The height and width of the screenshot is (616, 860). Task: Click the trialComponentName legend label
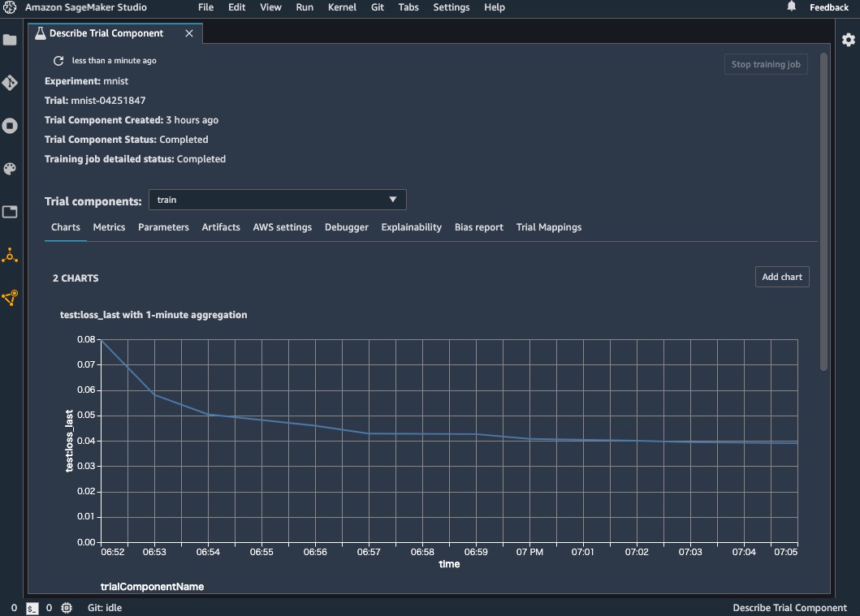(x=153, y=587)
